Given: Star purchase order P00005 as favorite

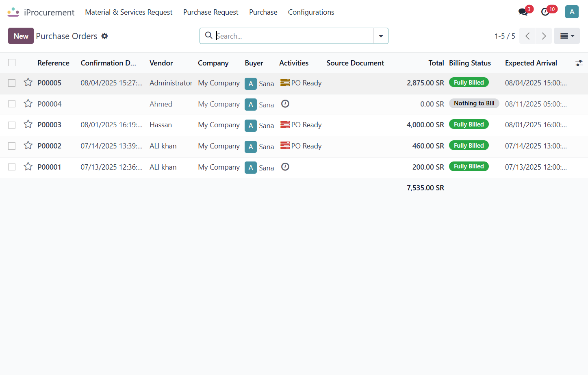Looking at the screenshot, I should click(x=28, y=83).
